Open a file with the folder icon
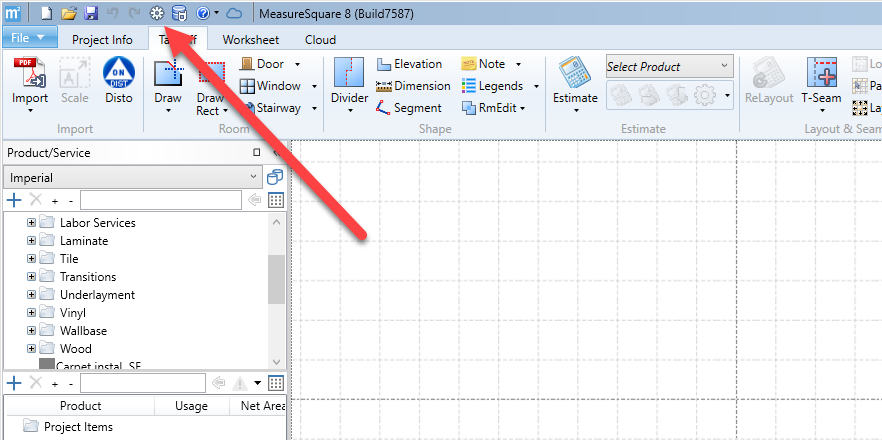The height and width of the screenshot is (440, 882). click(69, 14)
